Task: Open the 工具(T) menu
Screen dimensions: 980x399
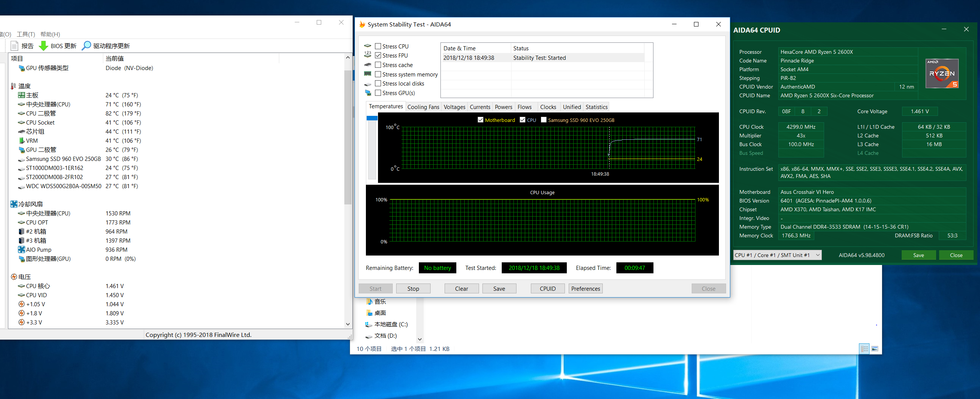Action: (25, 34)
